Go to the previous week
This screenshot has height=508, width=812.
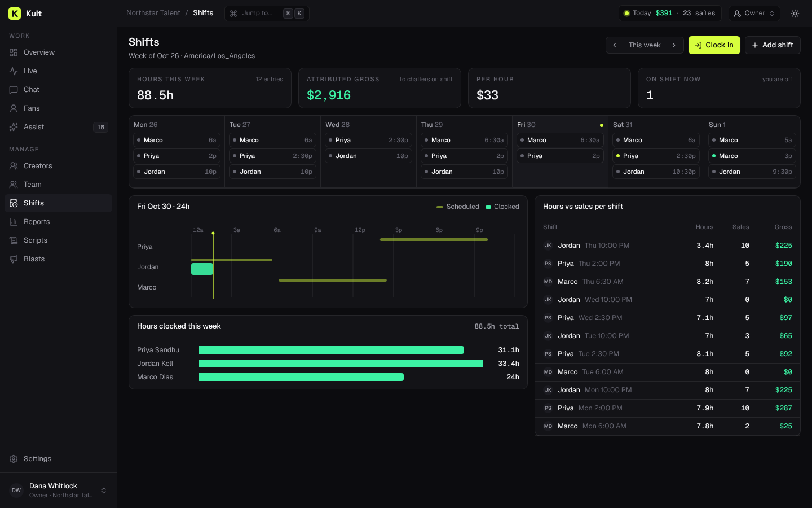point(615,45)
